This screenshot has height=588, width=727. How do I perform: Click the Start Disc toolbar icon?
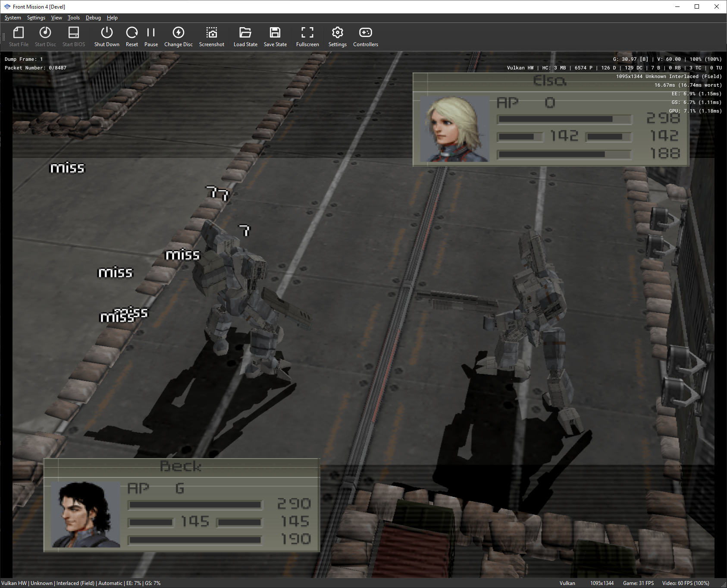pyautogui.click(x=45, y=37)
